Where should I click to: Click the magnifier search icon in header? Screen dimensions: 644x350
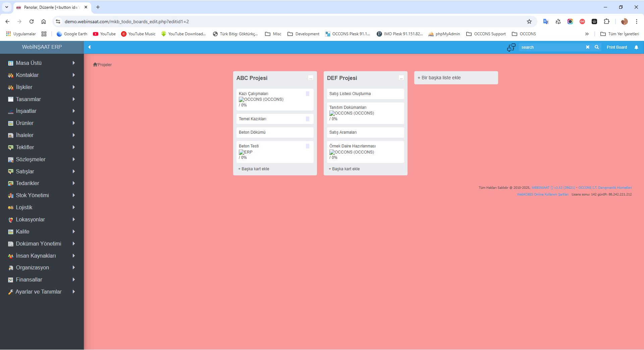point(597,47)
